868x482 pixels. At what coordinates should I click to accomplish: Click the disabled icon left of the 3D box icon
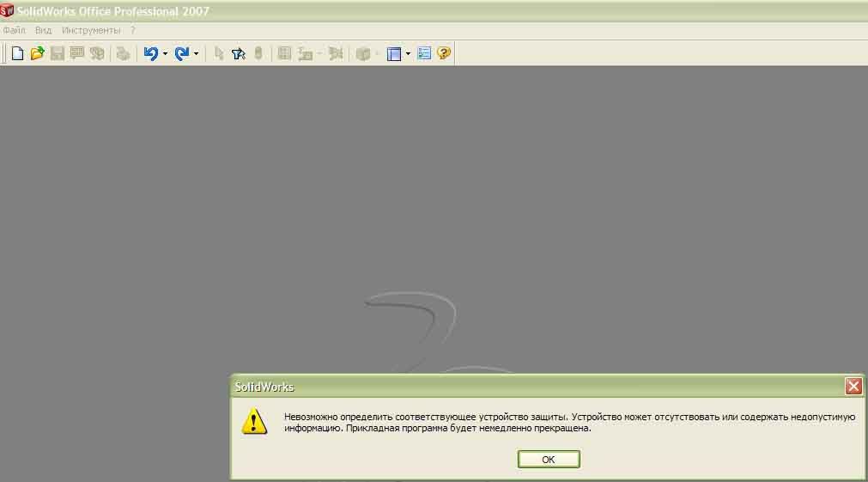point(336,53)
